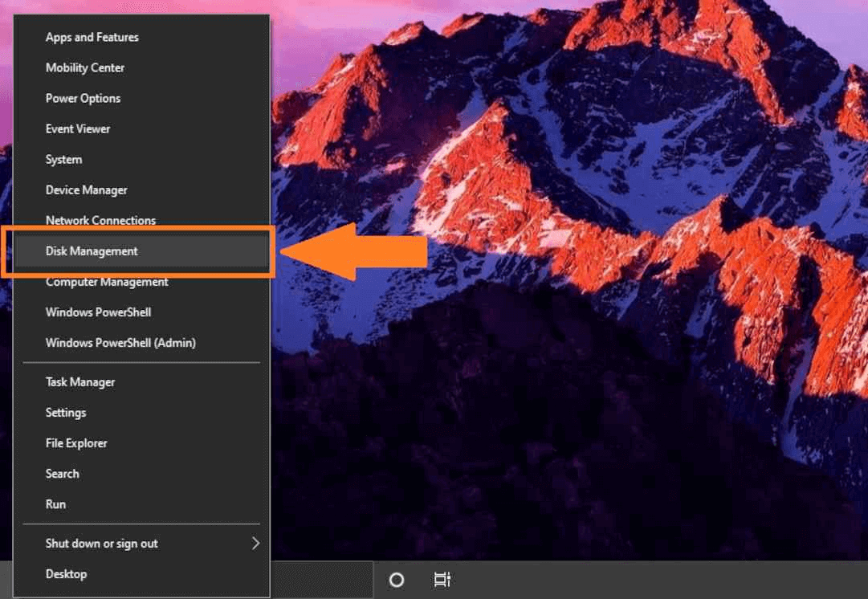Launch File Explorer
This screenshot has width=868, height=599.
(x=76, y=442)
